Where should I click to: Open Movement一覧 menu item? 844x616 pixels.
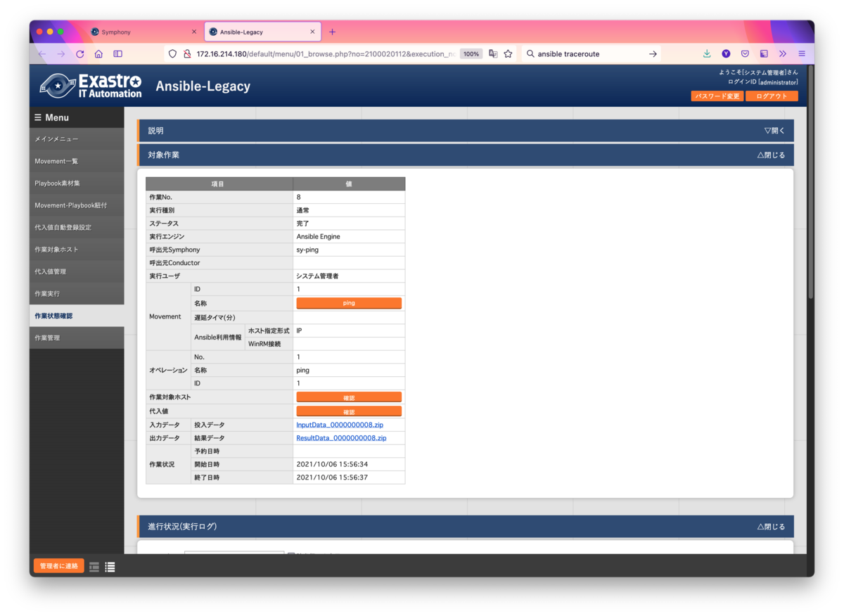[77, 161]
